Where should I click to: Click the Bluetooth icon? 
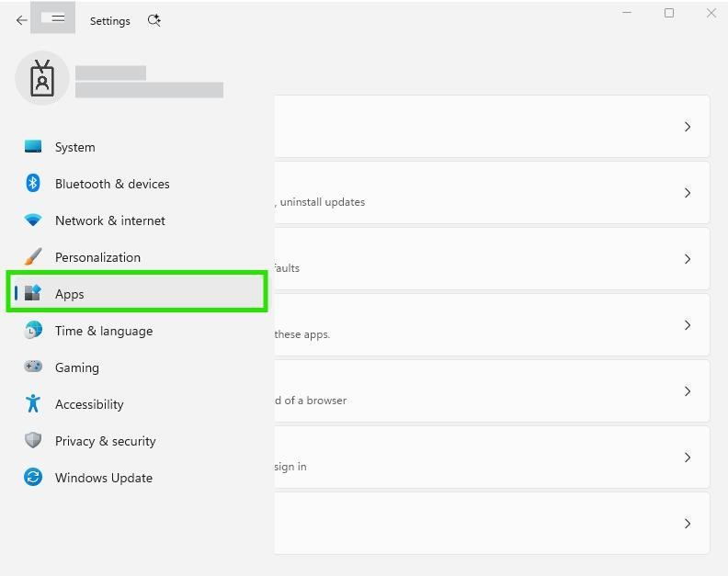(x=33, y=184)
